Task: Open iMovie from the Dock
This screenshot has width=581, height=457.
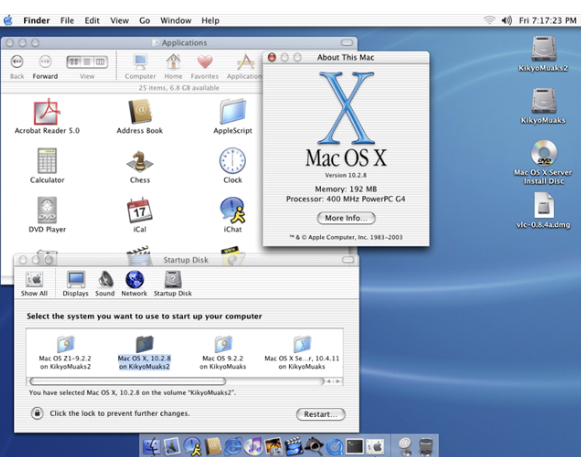Action: click(x=294, y=446)
